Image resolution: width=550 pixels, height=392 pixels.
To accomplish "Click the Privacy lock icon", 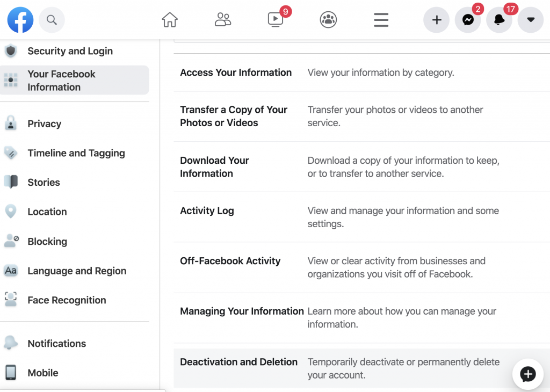I will 11,124.
